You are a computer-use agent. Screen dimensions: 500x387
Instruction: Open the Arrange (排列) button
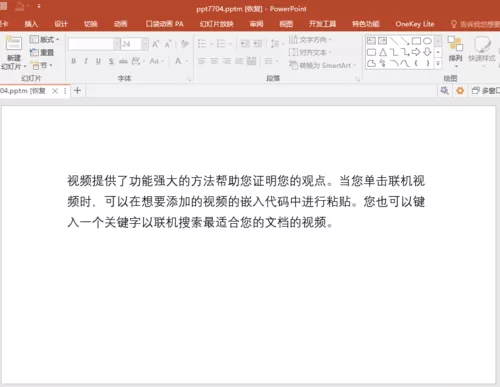(455, 51)
